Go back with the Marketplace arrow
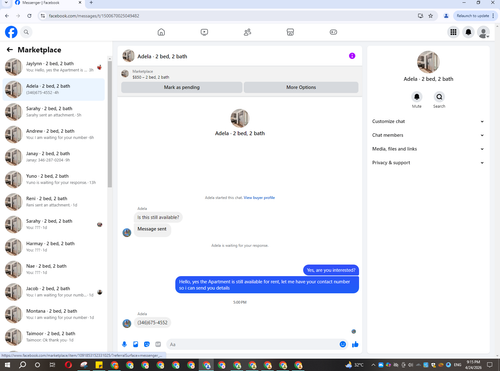The height and width of the screenshot is (371, 500). click(10, 50)
